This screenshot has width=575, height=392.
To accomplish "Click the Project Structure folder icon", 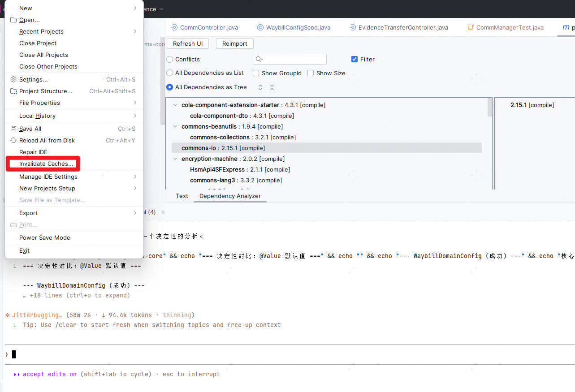I will (x=13, y=91).
